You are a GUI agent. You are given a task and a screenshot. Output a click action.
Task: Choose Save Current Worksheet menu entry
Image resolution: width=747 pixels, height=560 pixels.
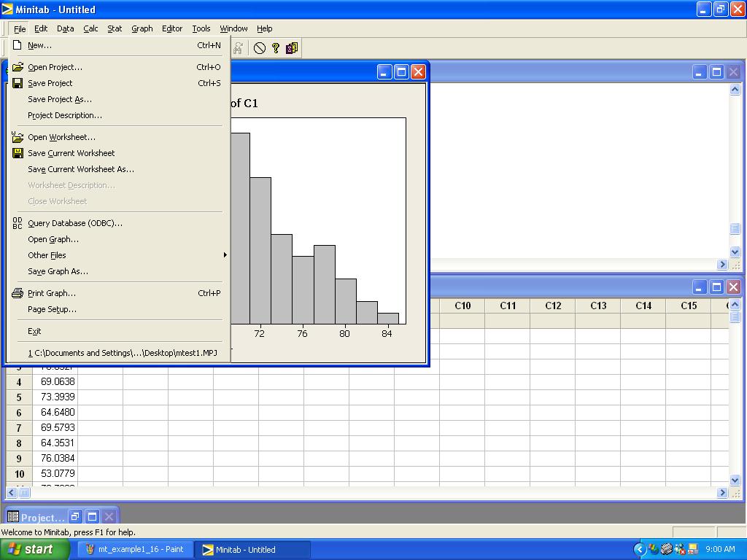click(x=71, y=153)
